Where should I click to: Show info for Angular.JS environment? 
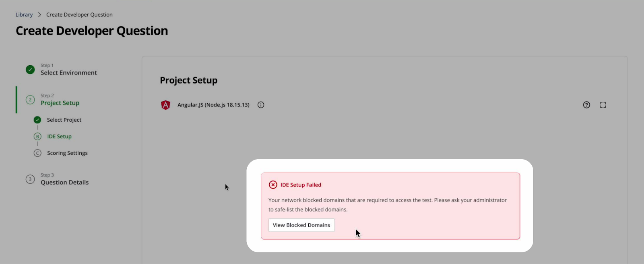[x=261, y=105]
